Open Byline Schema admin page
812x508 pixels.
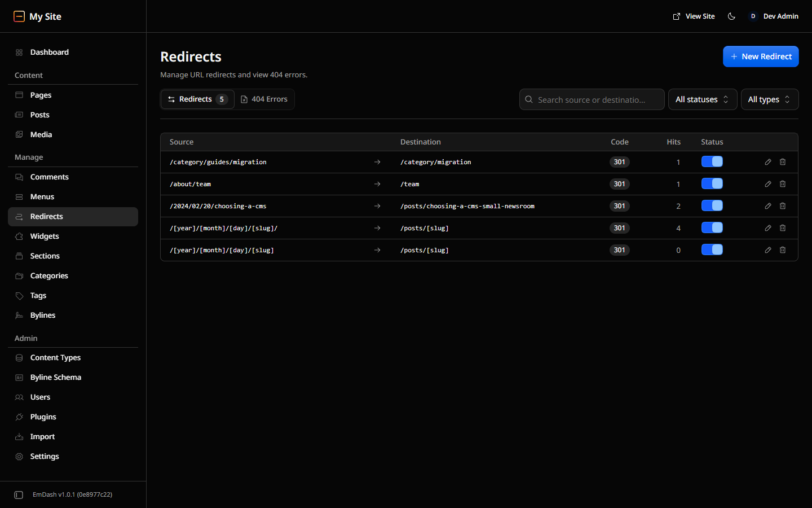(x=73, y=378)
